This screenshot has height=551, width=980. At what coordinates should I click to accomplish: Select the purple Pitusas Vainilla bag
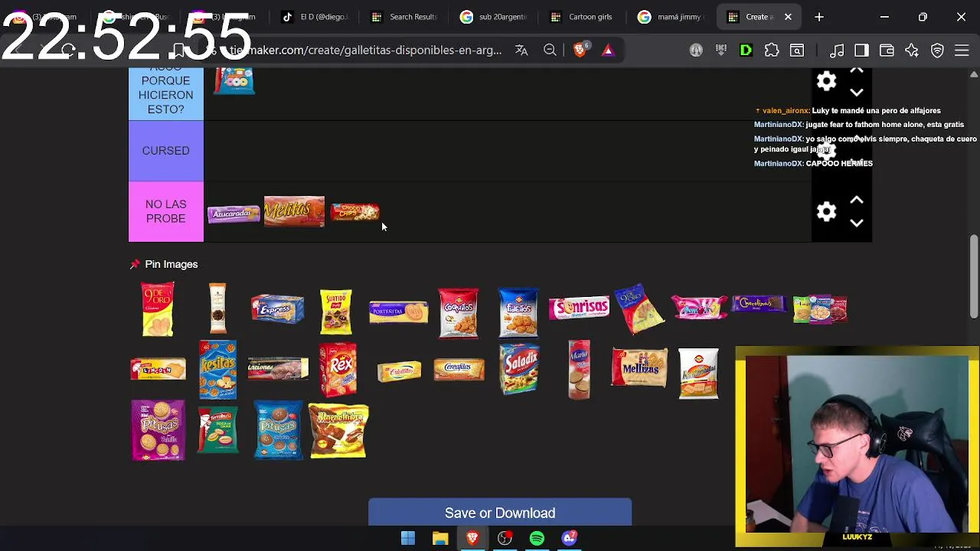tap(158, 430)
